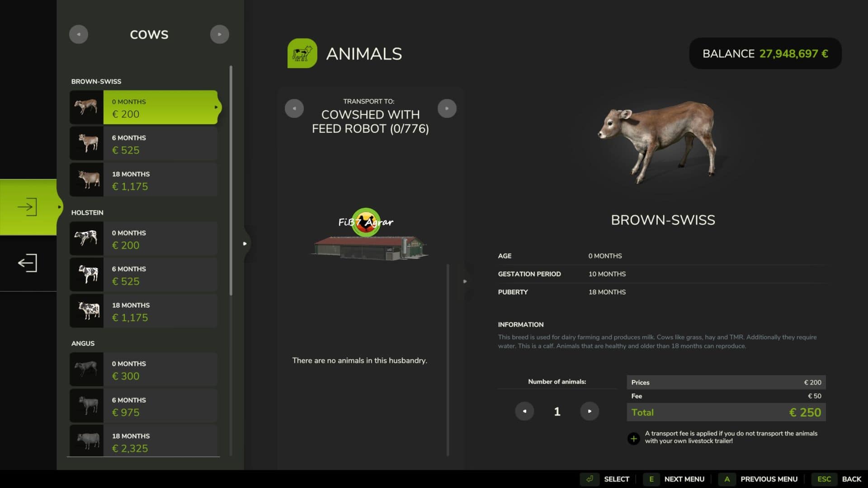Click the plus icon beside transport fee note
868x488 pixels.
pos(633,438)
